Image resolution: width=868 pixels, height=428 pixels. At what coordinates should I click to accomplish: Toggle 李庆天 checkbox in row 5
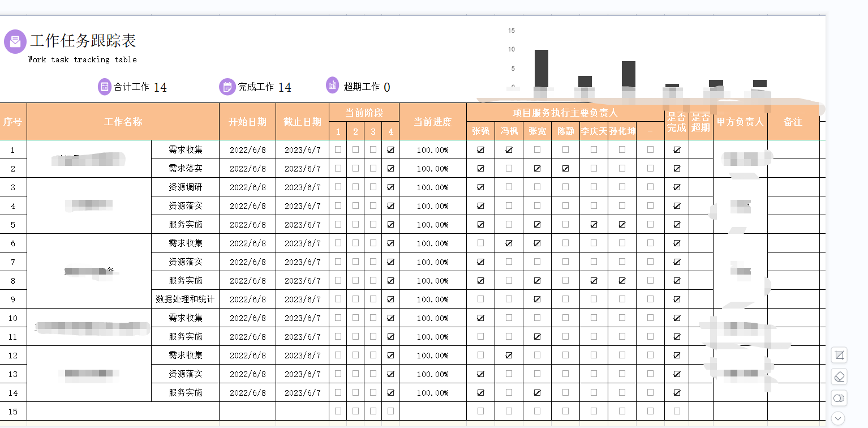coord(594,225)
